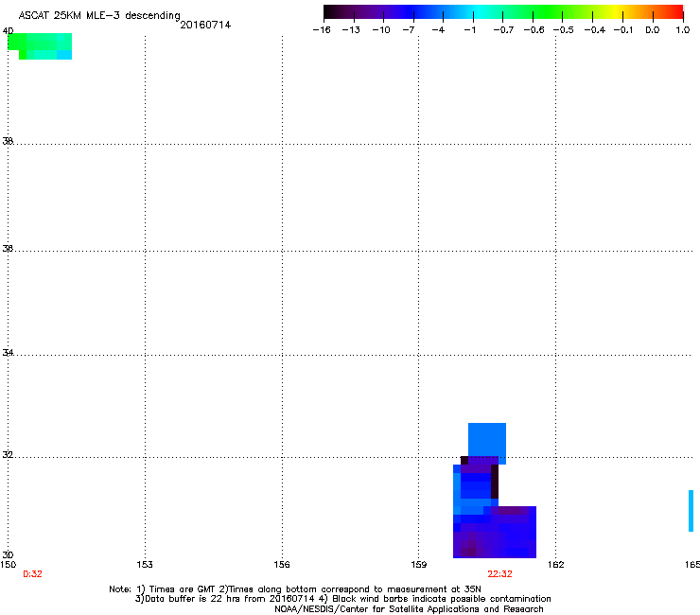Select the 0.0 color scale label
The width and height of the screenshot is (700, 615).
653,30
